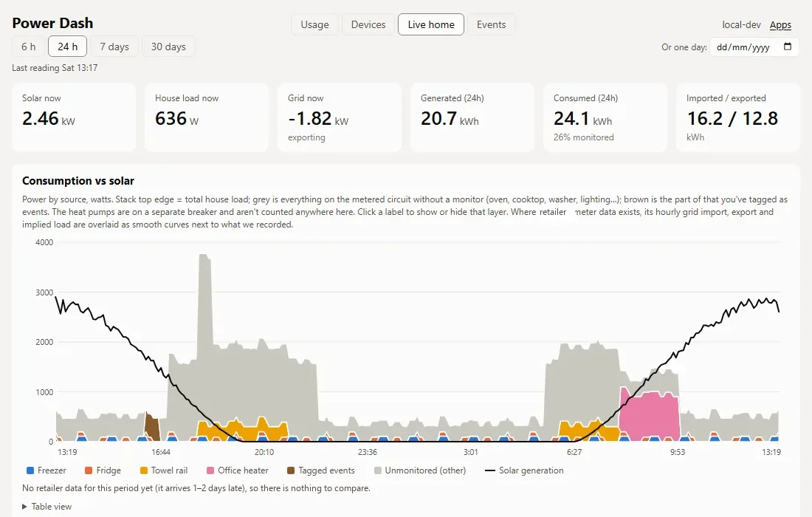The height and width of the screenshot is (517, 812).
Task: Click the local-dev label
Action: pos(742,25)
